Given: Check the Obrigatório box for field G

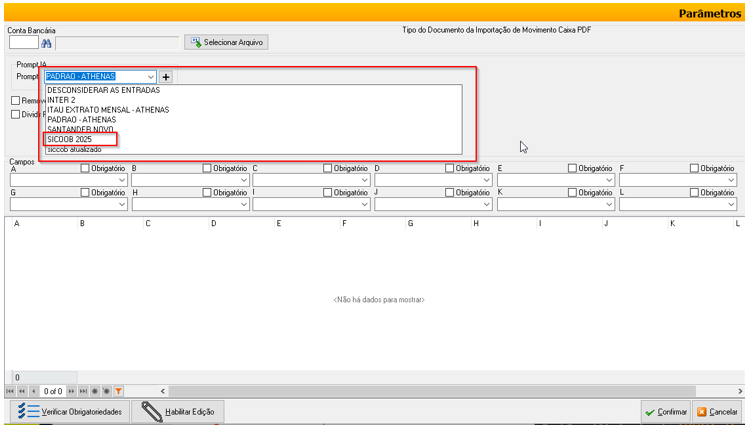Looking at the screenshot, I should coord(86,191).
